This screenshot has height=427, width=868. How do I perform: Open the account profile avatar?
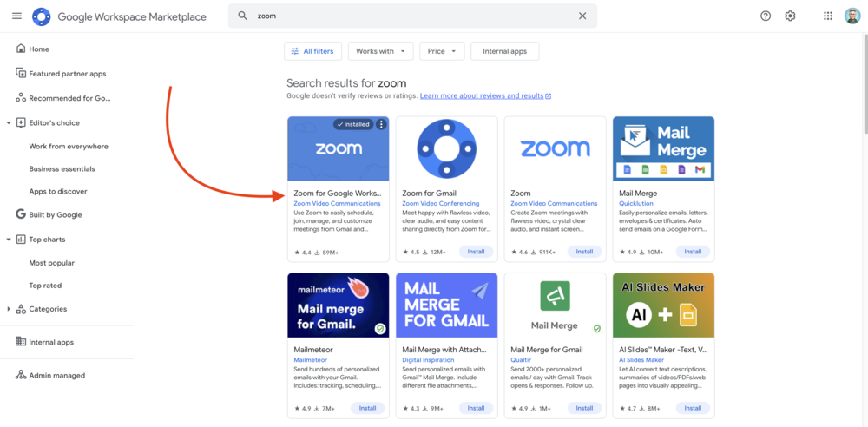pyautogui.click(x=852, y=16)
